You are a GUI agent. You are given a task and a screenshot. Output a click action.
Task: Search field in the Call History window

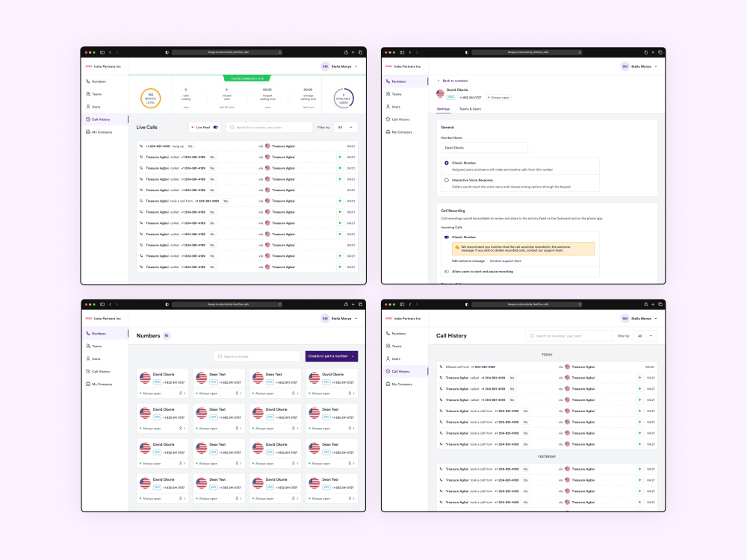pos(568,336)
